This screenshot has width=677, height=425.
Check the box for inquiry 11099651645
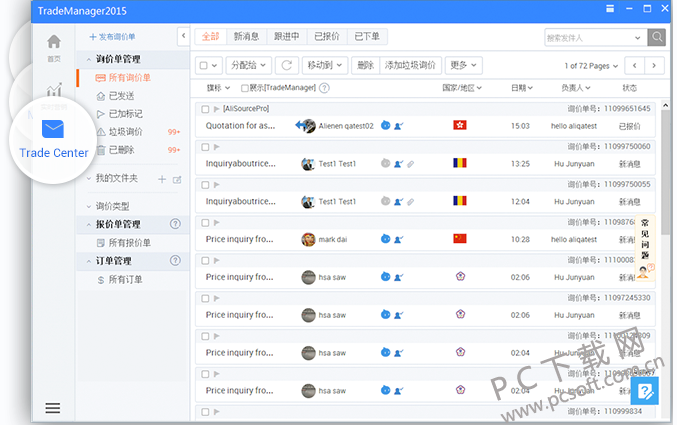tap(205, 109)
